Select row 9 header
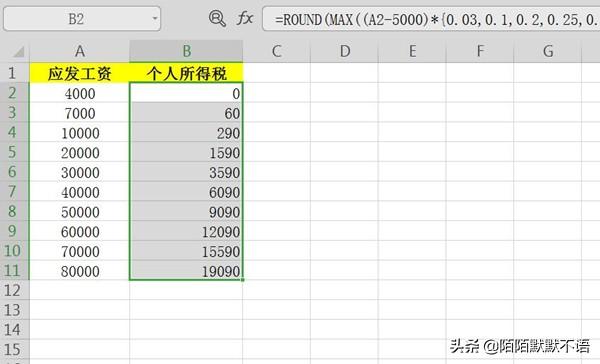Screen dimensions: 600x364 tap(15, 231)
